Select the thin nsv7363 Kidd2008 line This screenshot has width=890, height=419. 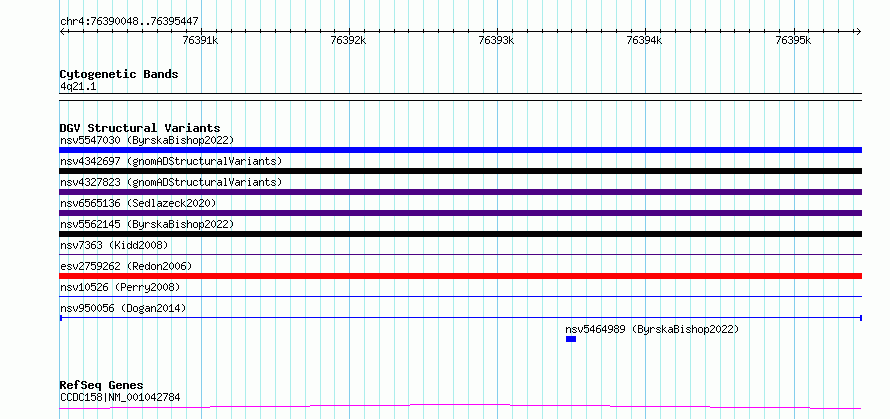point(460,254)
